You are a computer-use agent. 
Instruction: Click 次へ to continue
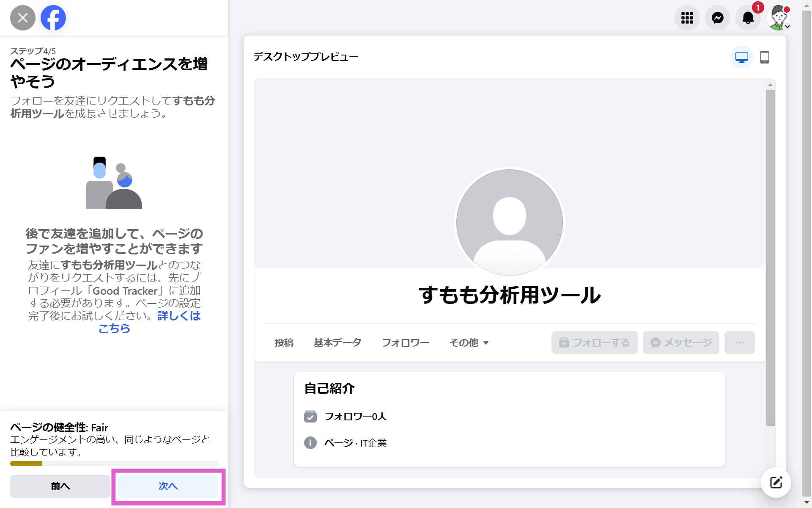coord(168,486)
